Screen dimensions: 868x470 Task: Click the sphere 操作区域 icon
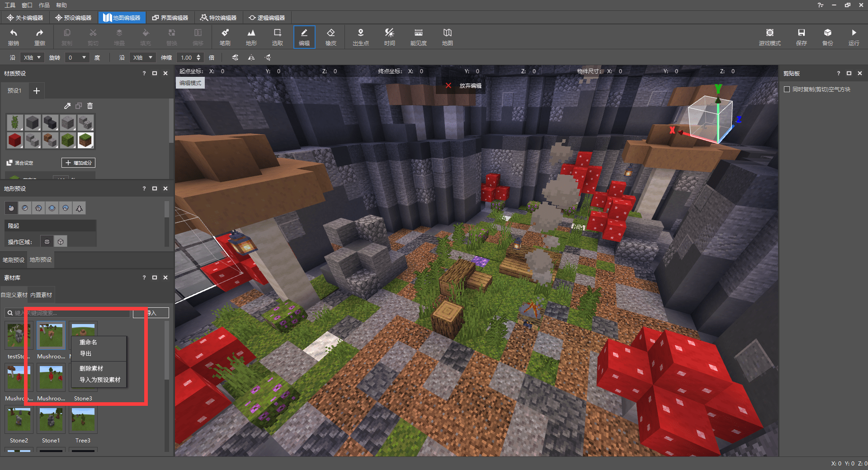tap(47, 242)
